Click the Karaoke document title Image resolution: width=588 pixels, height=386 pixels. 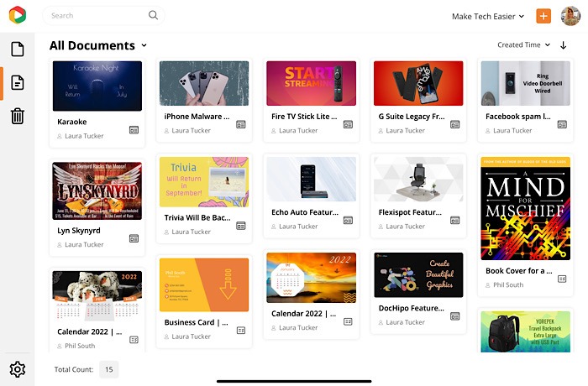72,122
